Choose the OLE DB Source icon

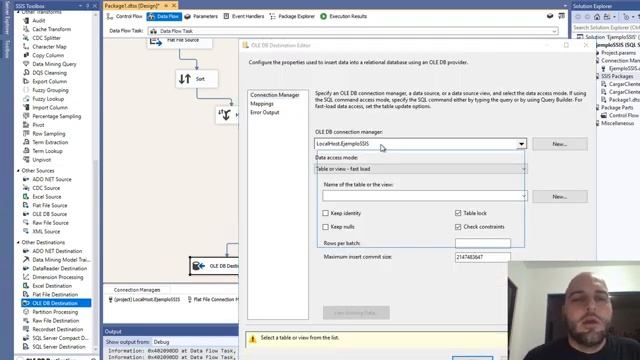[x=26, y=214]
